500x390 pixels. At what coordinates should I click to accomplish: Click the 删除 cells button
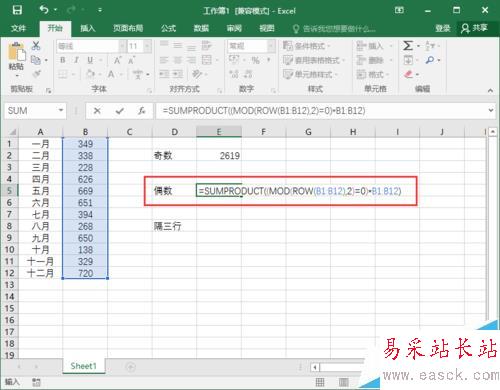371,60
